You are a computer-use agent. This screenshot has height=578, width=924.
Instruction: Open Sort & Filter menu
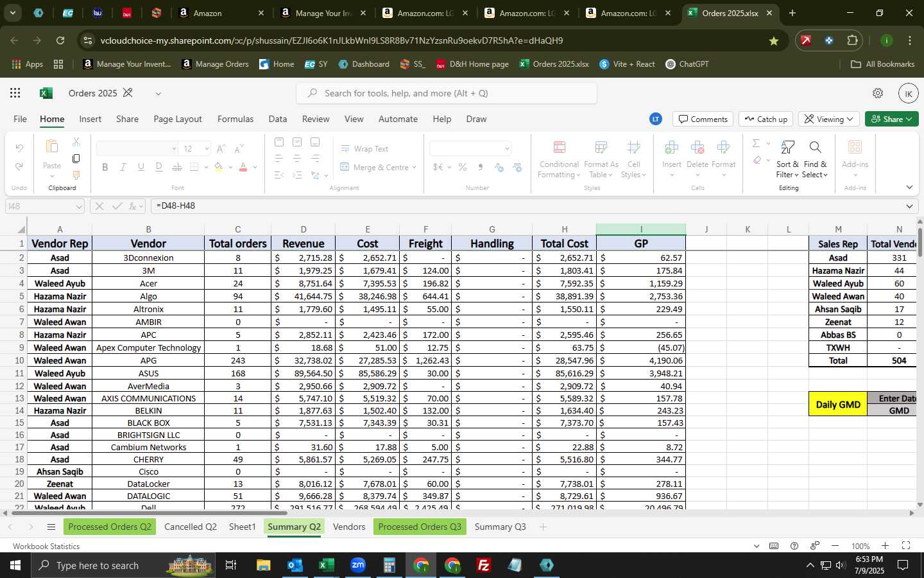(787, 159)
